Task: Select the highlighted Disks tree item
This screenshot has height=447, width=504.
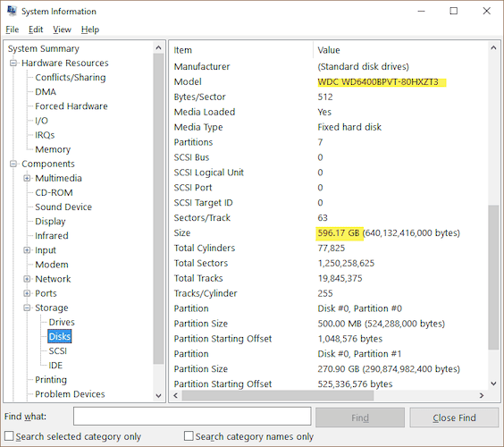Action: [x=60, y=336]
